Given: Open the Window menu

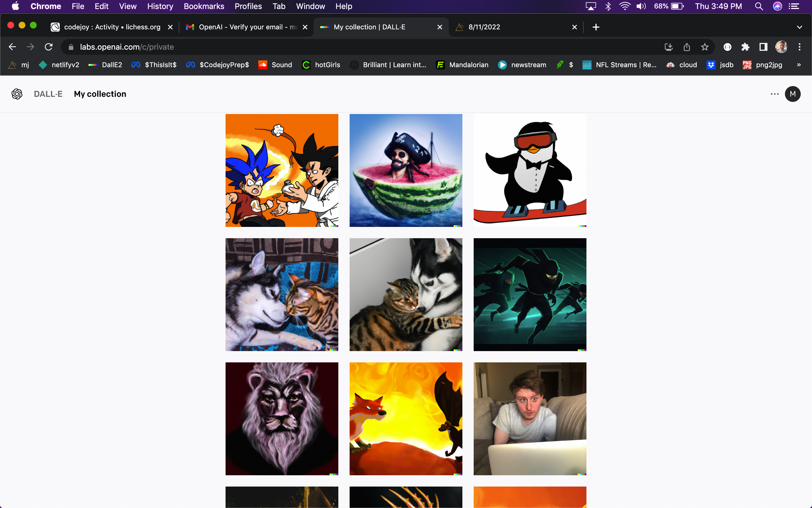Looking at the screenshot, I should click(310, 6).
